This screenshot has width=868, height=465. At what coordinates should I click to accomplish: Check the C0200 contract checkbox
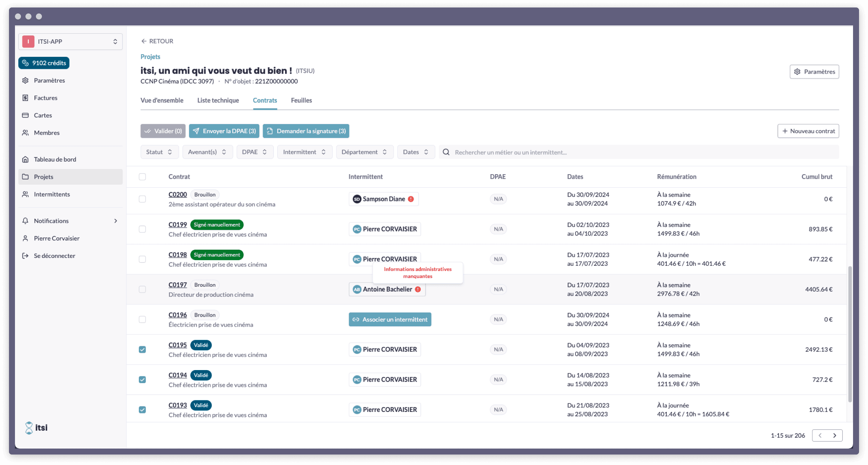click(x=142, y=199)
